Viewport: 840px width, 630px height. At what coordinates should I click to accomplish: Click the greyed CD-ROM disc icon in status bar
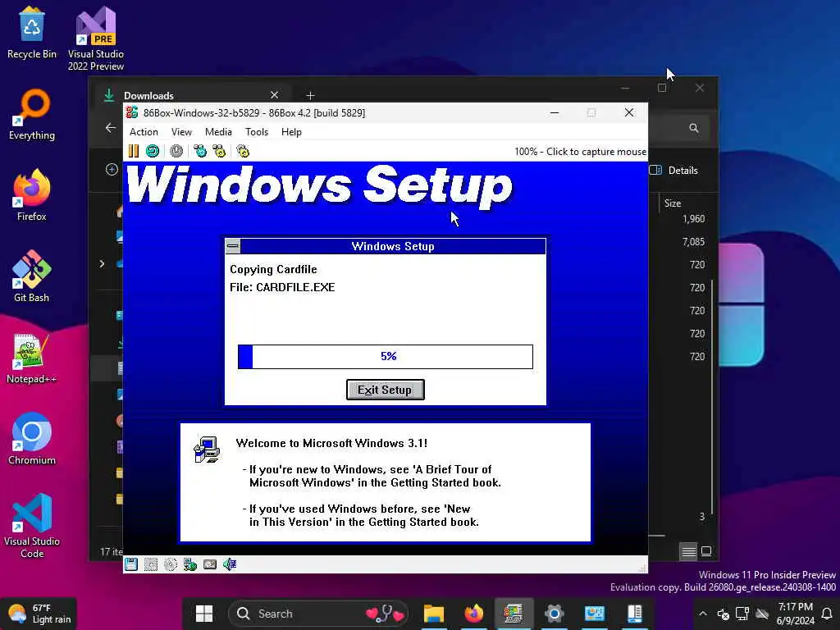[171, 564]
